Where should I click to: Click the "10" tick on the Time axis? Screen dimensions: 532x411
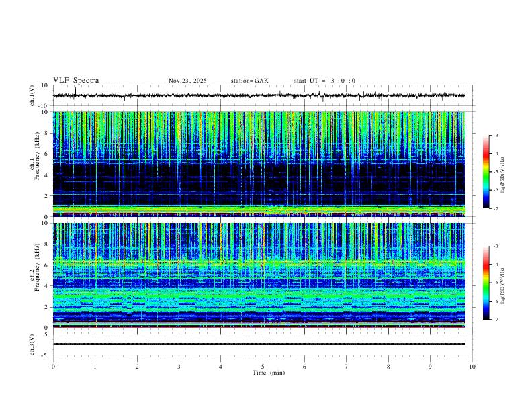tap(472, 367)
